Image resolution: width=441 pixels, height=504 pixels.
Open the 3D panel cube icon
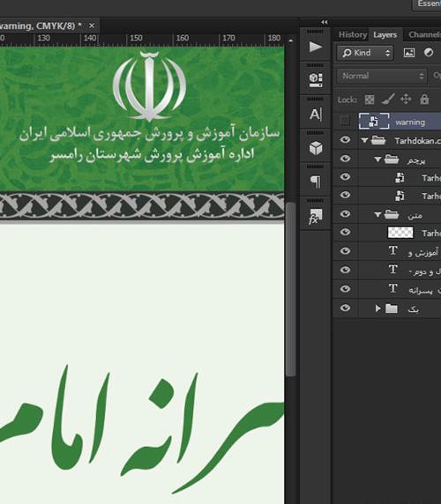(316, 148)
